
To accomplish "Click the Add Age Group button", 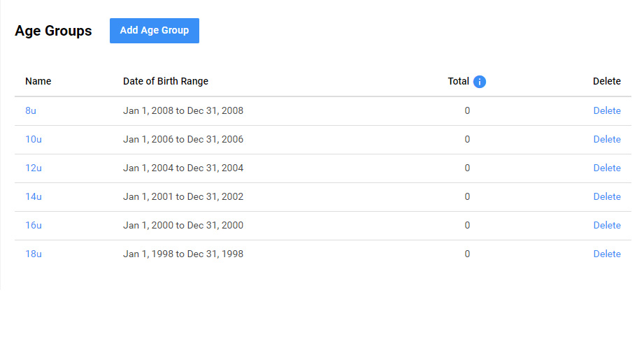I will tap(155, 31).
